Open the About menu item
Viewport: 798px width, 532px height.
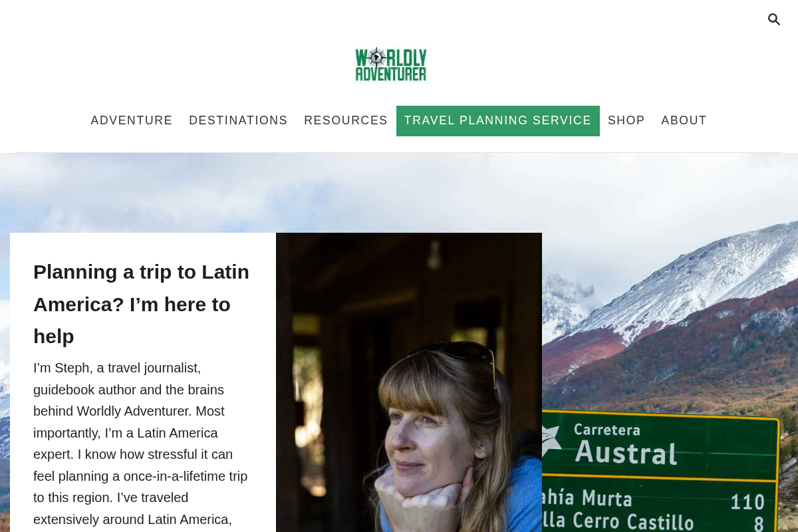click(x=684, y=120)
